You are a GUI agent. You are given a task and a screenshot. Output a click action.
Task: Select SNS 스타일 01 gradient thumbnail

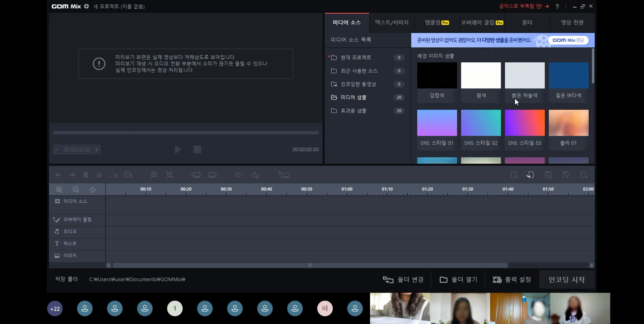(x=437, y=123)
